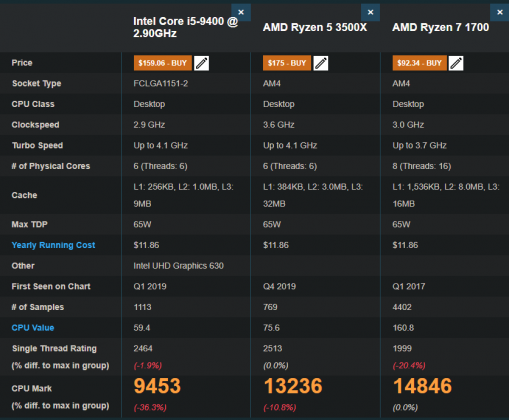Select the CPU Mark score 14846
Viewport: 509px width, 420px height.
422,386
